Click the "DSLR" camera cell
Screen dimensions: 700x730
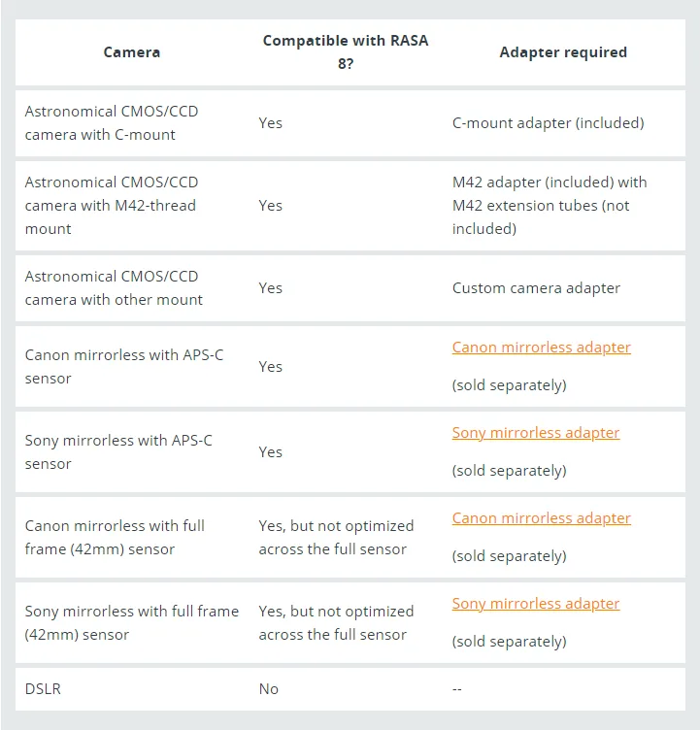[x=43, y=689]
